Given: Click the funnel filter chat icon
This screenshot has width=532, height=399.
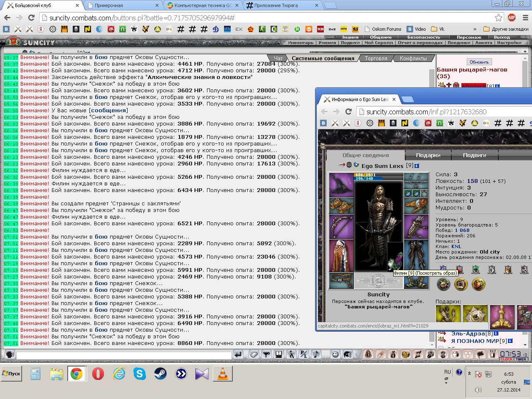Looking at the screenshot, I should pos(266,355).
